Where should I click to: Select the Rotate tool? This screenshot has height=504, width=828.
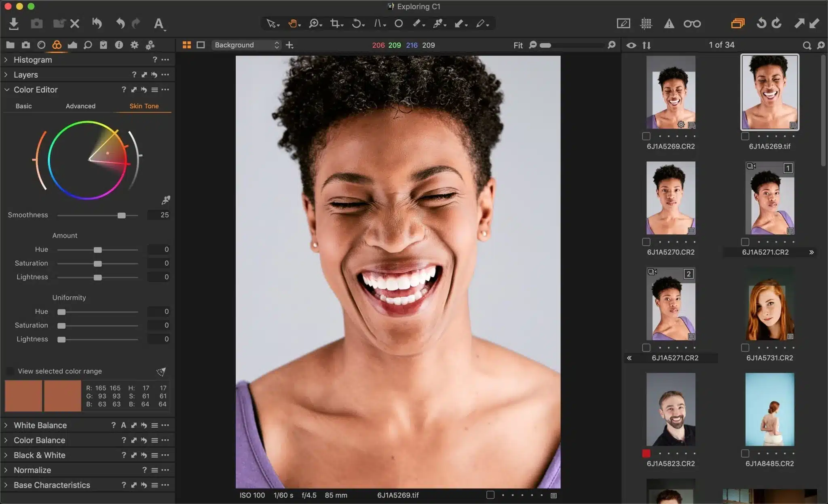(356, 23)
